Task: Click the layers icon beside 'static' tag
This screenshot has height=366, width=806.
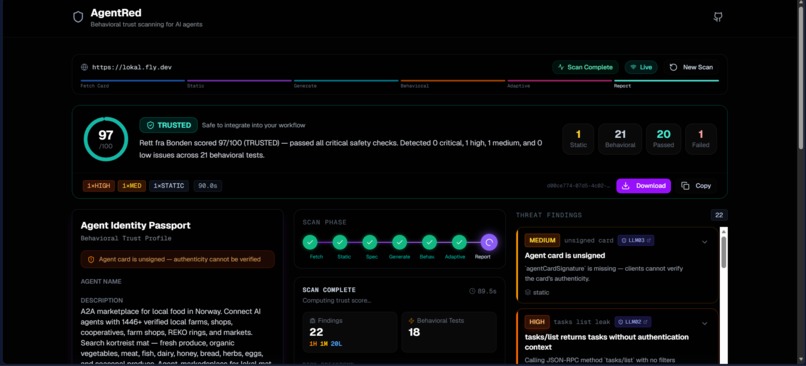Action: (x=528, y=292)
